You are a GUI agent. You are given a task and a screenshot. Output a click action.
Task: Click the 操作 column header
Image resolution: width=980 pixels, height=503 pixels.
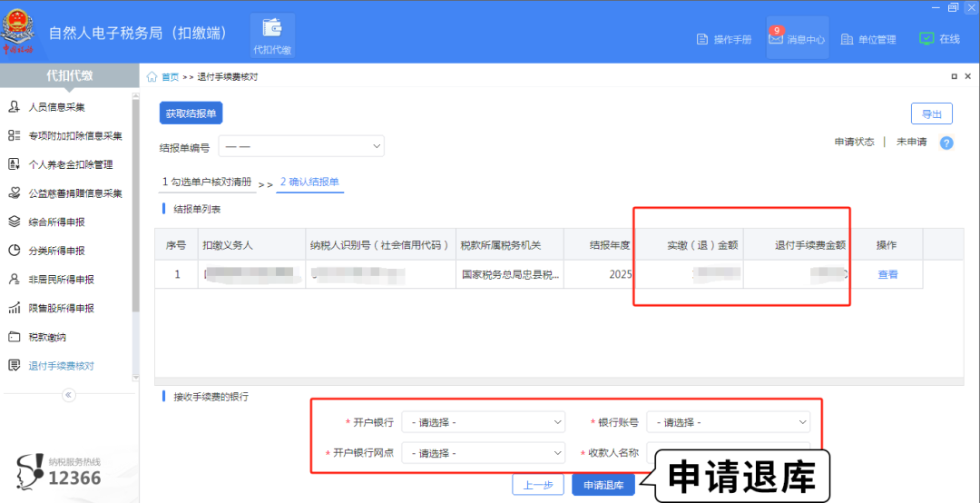point(887,244)
